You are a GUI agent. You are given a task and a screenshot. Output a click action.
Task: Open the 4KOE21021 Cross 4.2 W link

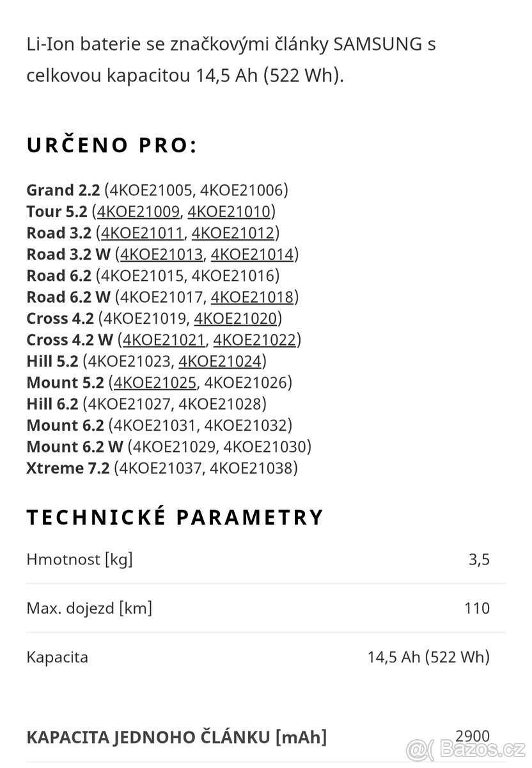[x=164, y=340]
